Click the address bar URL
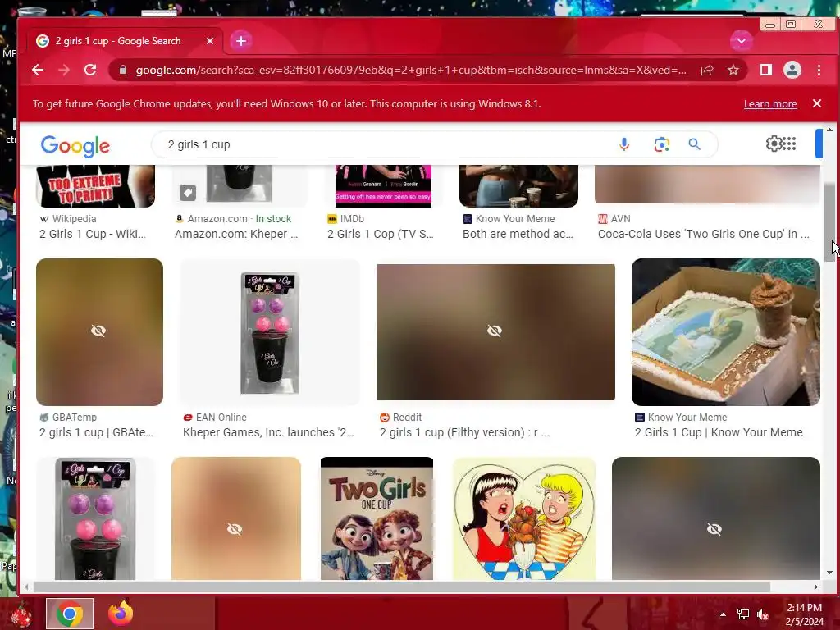Image resolution: width=840 pixels, height=630 pixels. 411,70
